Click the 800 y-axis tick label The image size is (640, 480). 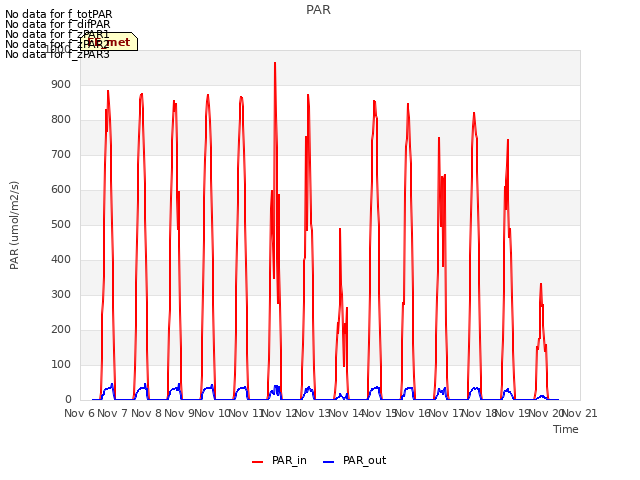(61, 120)
